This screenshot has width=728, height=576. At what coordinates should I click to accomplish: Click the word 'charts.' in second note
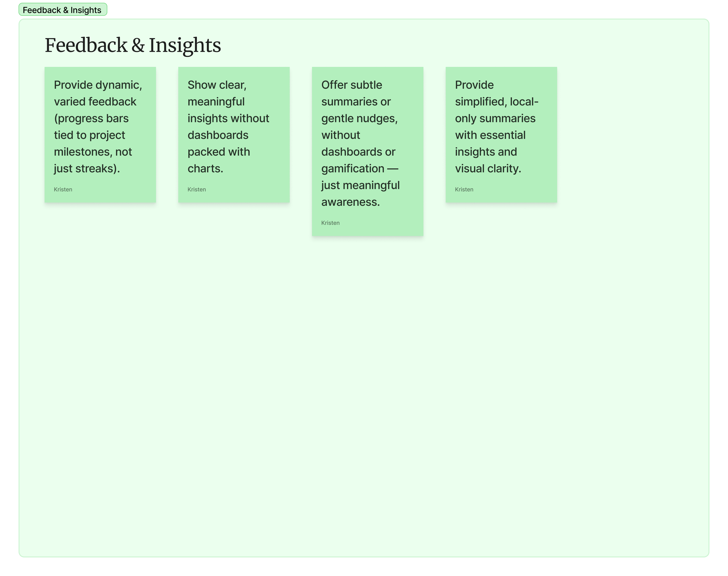click(205, 169)
